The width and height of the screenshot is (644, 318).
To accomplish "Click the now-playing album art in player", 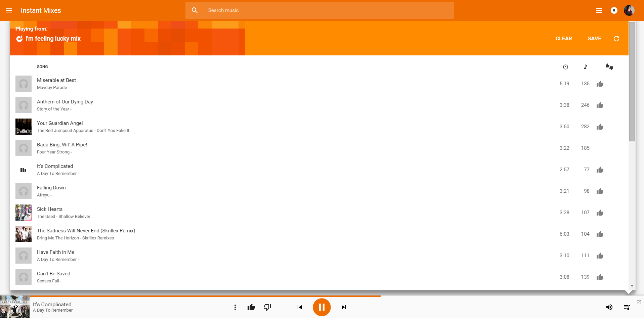I will point(15,307).
